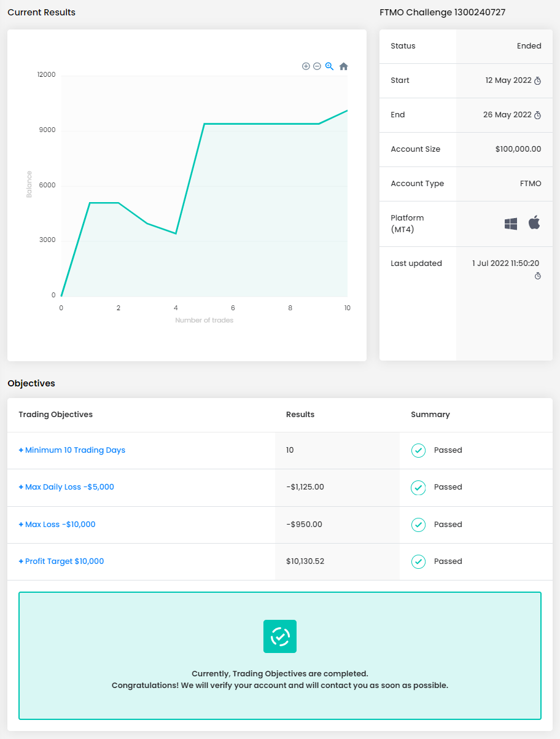Click the $10,130.52 profit result
The height and width of the screenshot is (739, 560).
pyautogui.click(x=305, y=561)
